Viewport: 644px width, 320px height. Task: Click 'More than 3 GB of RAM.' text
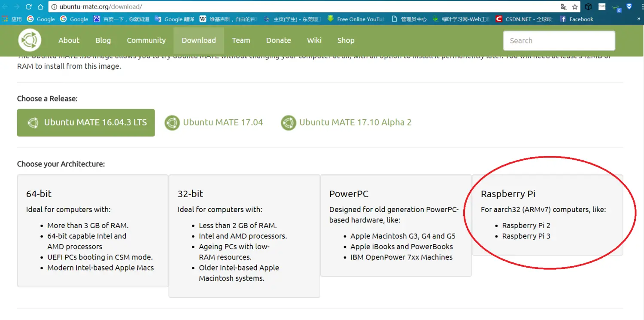pos(88,226)
